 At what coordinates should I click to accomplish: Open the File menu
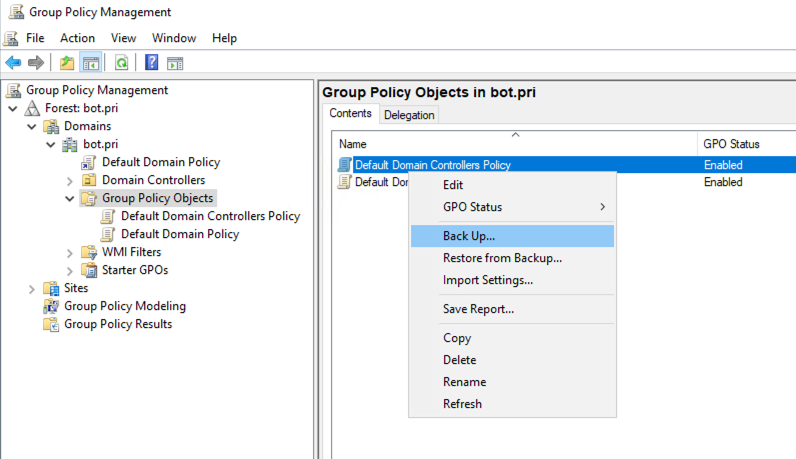(x=35, y=38)
